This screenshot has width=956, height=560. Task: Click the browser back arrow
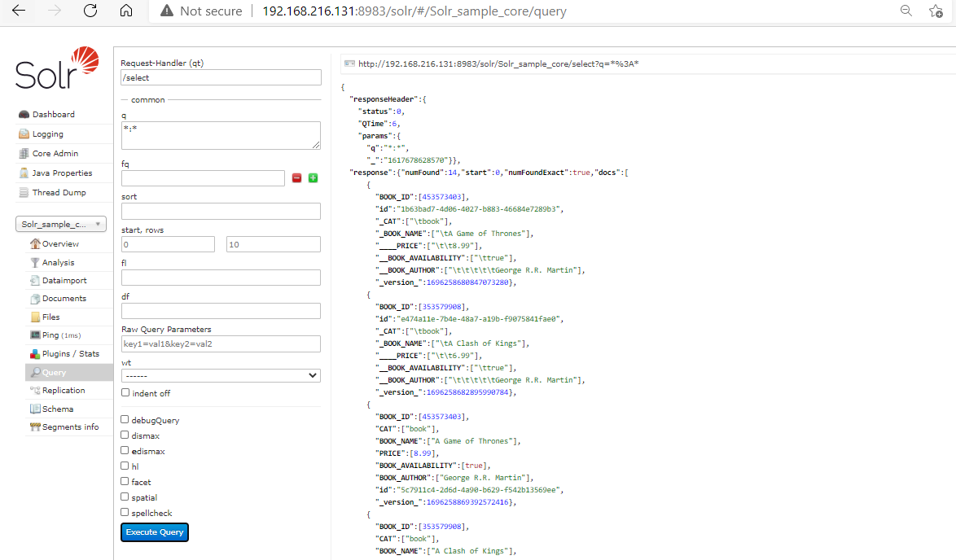point(19,11)
